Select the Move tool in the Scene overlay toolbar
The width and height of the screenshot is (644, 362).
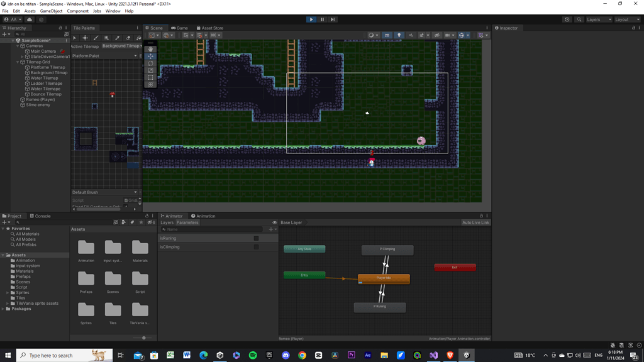coord(150,56)
